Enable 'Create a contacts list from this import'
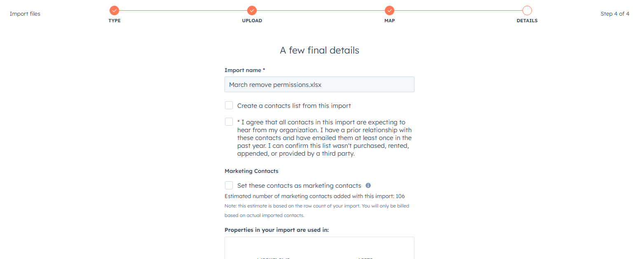 [229, 105]
